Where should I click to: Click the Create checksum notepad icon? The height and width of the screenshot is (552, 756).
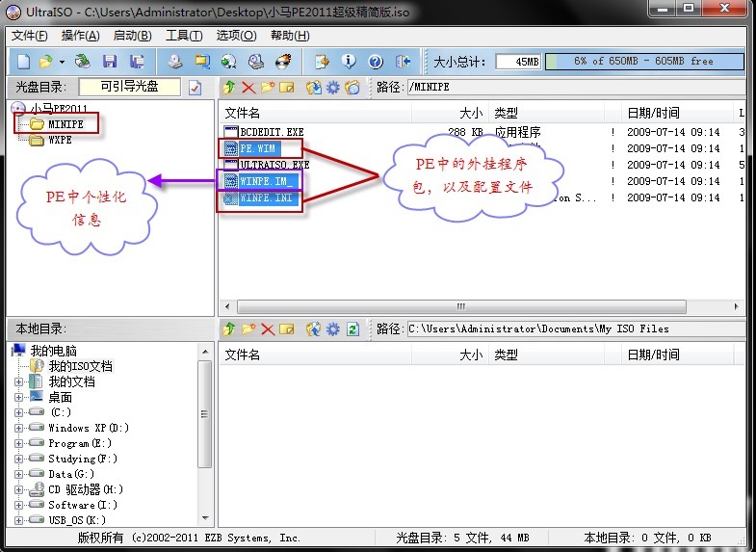pyautogui.click(x=322, y=62)
